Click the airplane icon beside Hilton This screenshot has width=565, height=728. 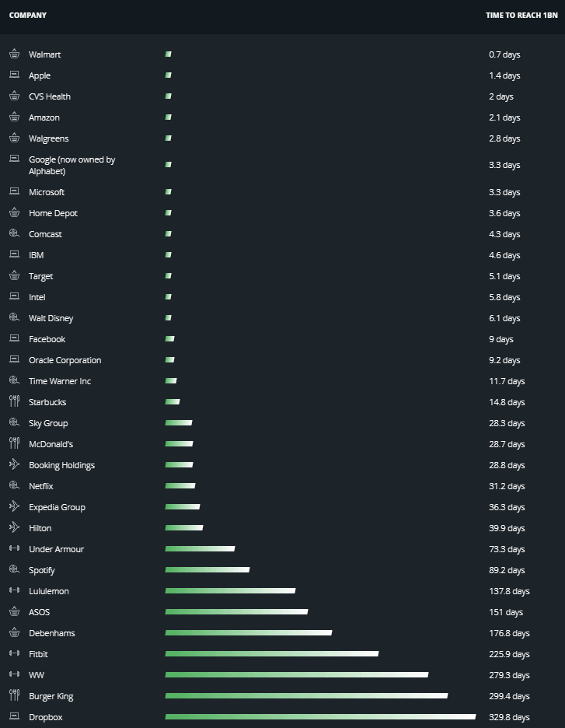(x=14, y=528)
